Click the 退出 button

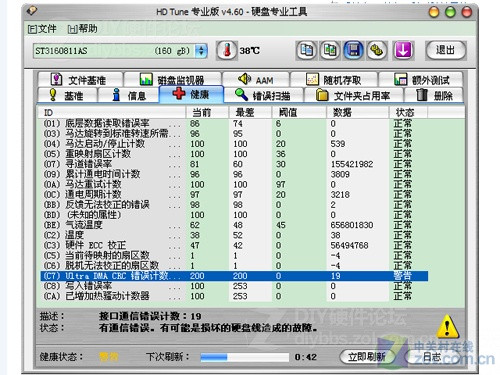click(x=446, y=51)
